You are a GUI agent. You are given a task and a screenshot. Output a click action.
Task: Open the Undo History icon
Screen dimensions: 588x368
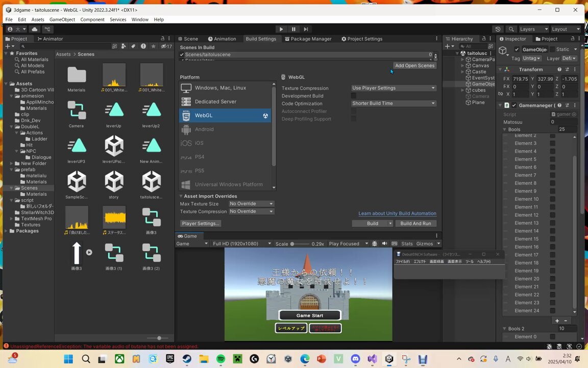click(x=498, y=29)
